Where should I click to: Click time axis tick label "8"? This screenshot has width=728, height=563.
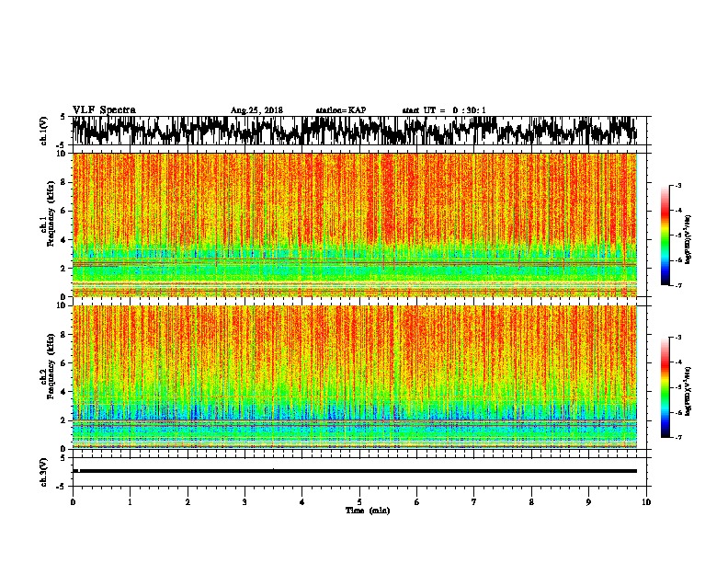click(x=531, y=502)
